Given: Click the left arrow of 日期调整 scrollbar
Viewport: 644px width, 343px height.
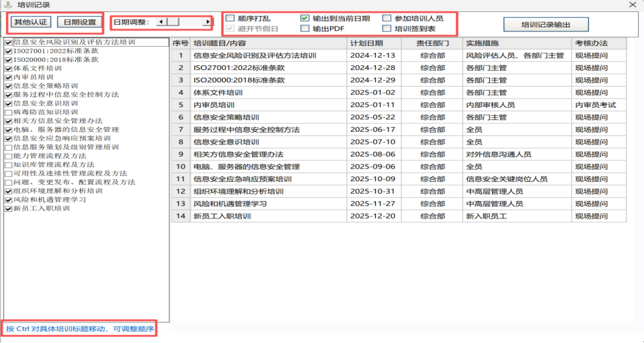Looking at the screenshot, I should [x=160, y=22].
